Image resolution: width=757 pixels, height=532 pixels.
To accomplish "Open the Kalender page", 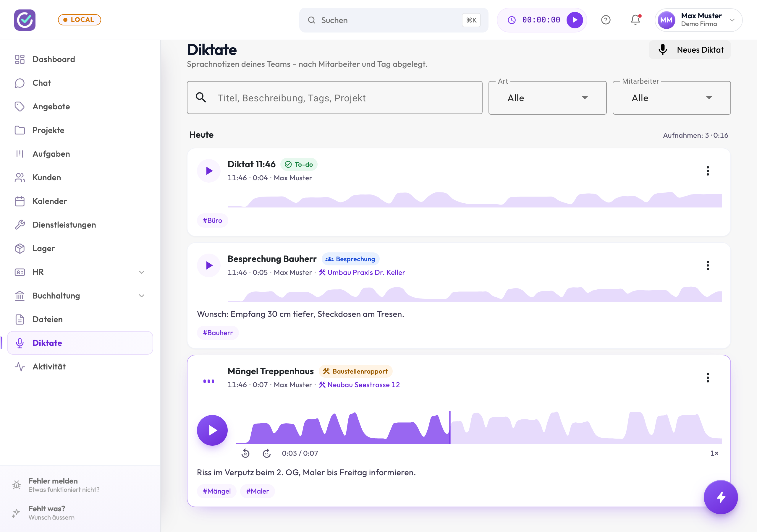I will (x=80, y=201).
